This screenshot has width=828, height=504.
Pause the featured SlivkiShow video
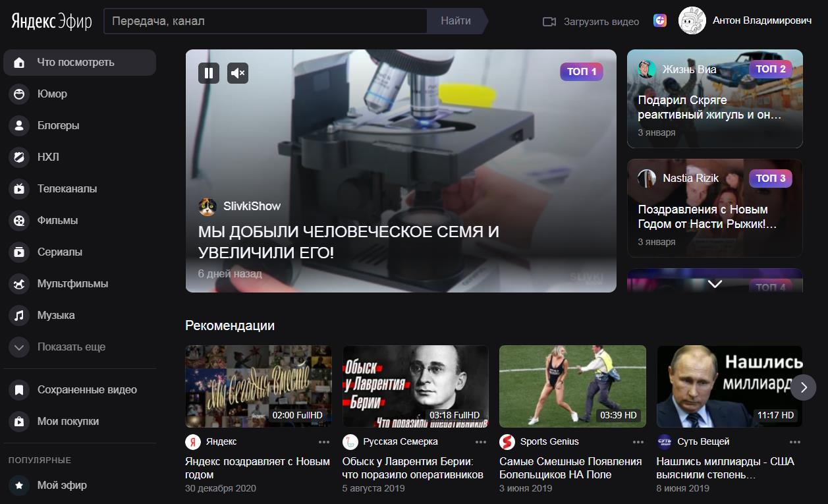[x=209, y=73]
